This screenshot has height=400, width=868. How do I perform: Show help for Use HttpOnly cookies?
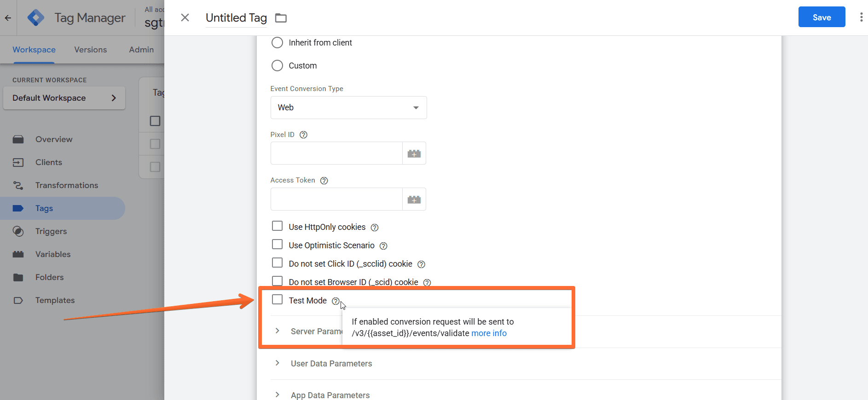coord(375,228)
